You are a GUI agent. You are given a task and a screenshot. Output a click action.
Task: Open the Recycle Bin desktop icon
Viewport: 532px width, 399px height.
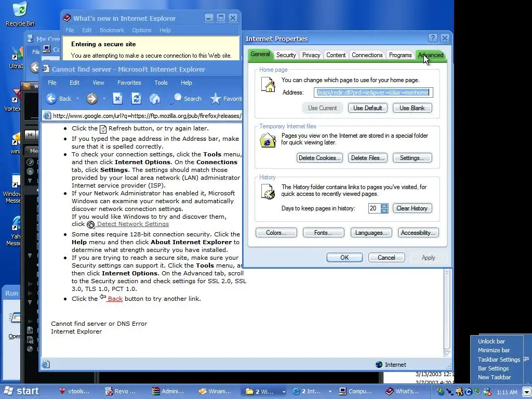point(20,8)
